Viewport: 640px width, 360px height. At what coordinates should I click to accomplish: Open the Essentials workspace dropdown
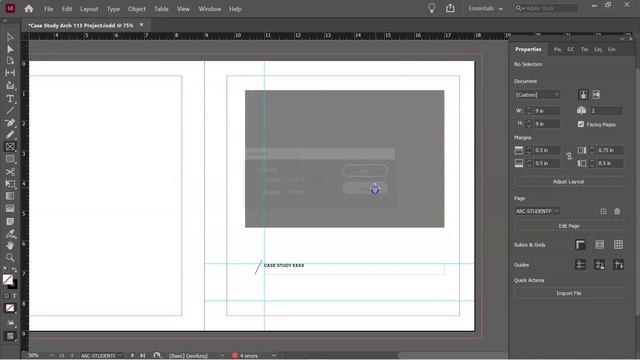tap(485, 9)
